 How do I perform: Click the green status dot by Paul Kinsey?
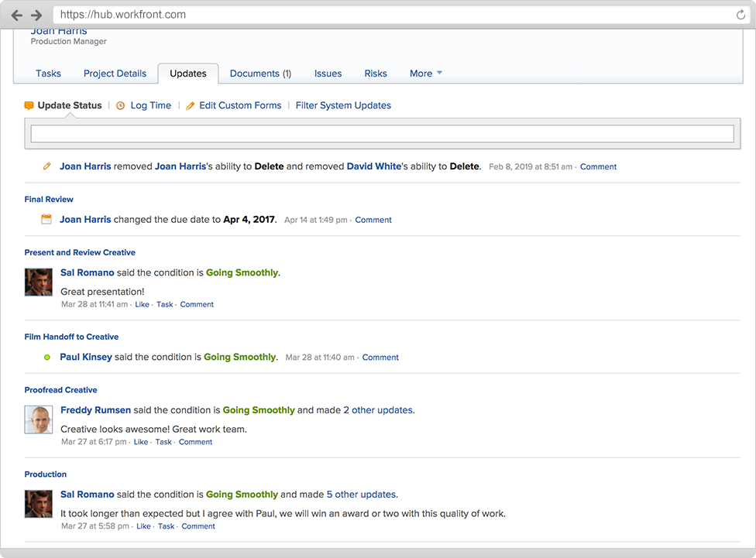(x=47, y=358)
